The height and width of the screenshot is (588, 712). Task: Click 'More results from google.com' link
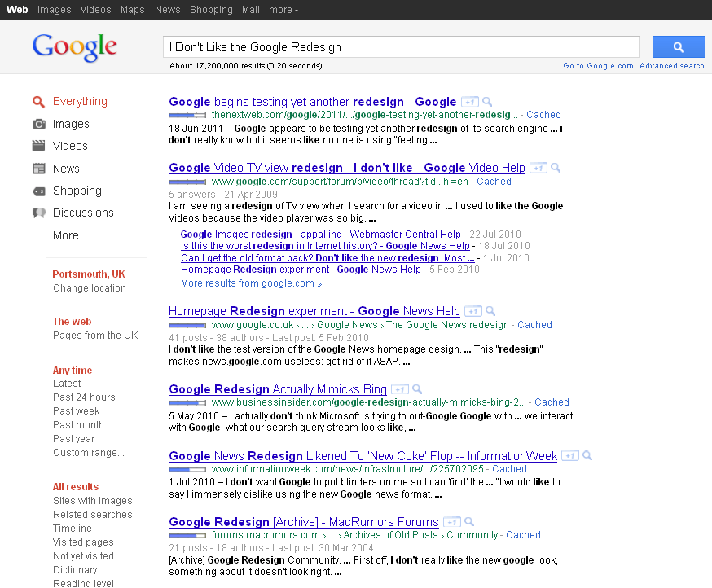pyautogui.click(x=251, y=283)
